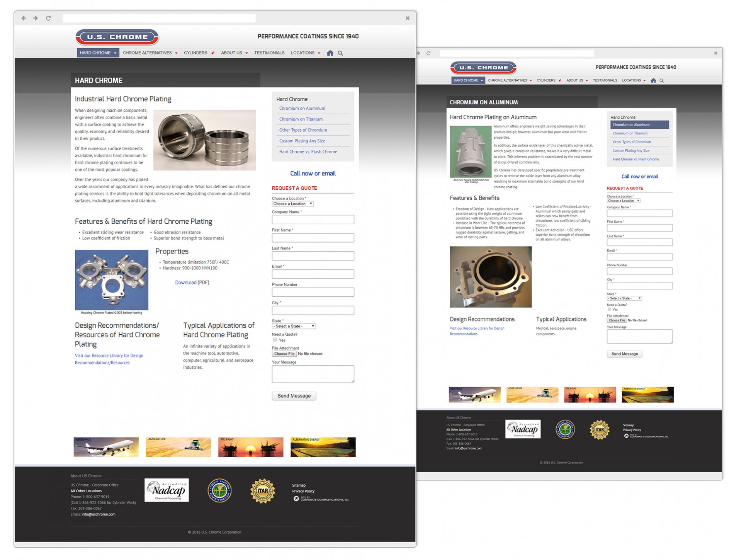Screen dimensions: 734x560
Task: Expand Chrome Alternatives menu in left window
Action: 150,53
